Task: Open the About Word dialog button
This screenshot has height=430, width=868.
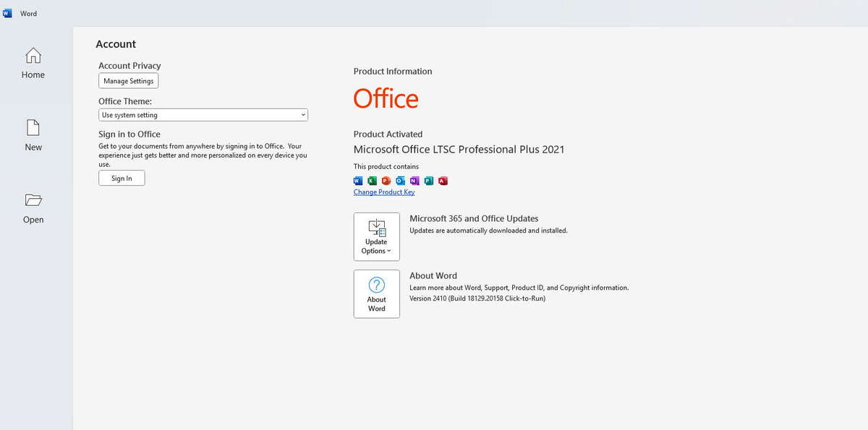Action: click(x=376, y=294)
